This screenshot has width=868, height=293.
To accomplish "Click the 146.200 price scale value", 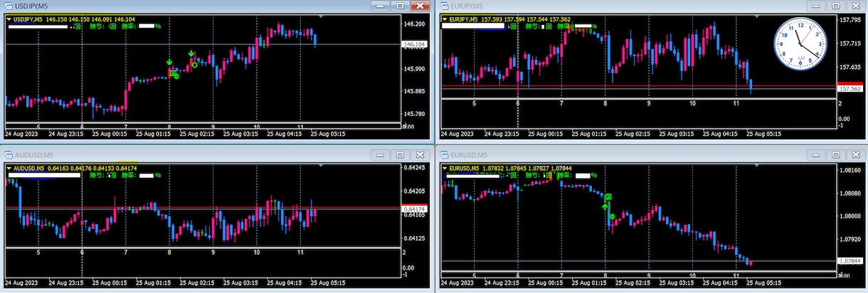I will 414,24.
